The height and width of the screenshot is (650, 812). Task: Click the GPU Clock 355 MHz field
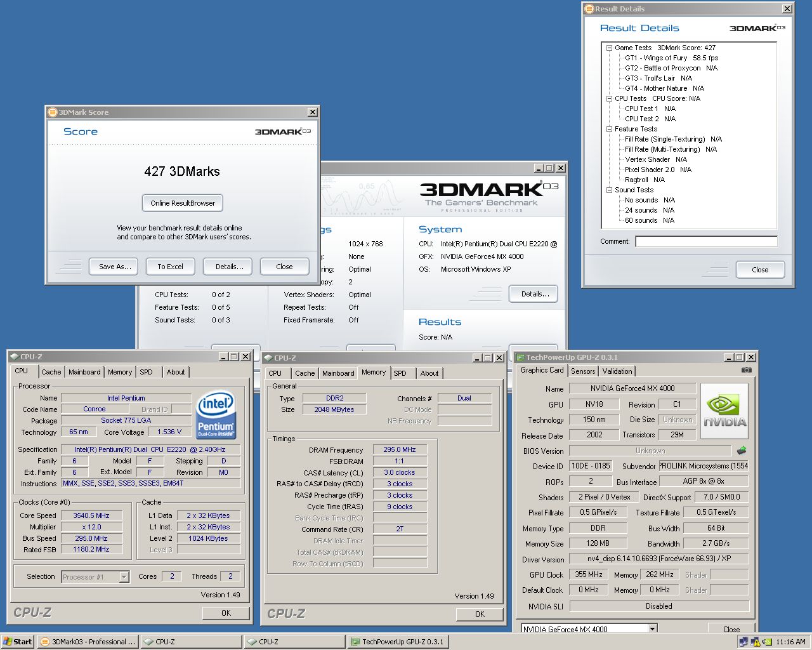point(589,574)
